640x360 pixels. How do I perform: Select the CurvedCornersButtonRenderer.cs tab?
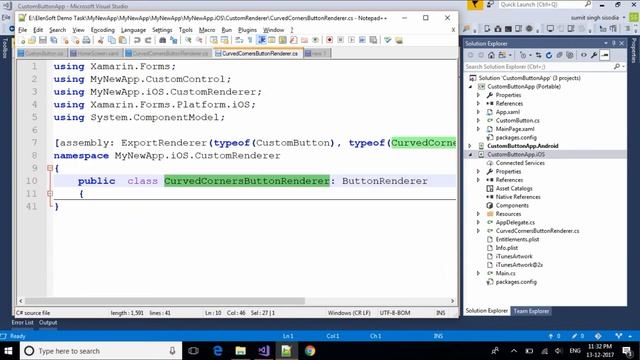(x=258, y=53)
